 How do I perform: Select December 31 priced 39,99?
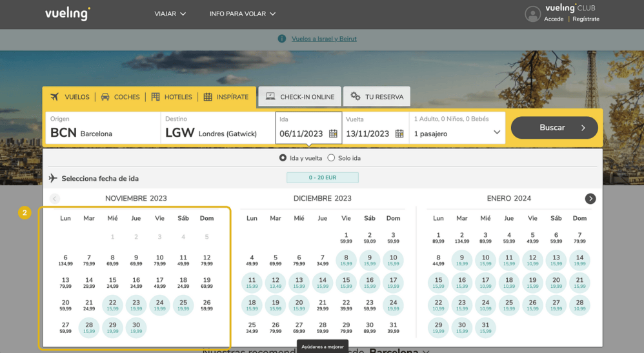[393, 328]
